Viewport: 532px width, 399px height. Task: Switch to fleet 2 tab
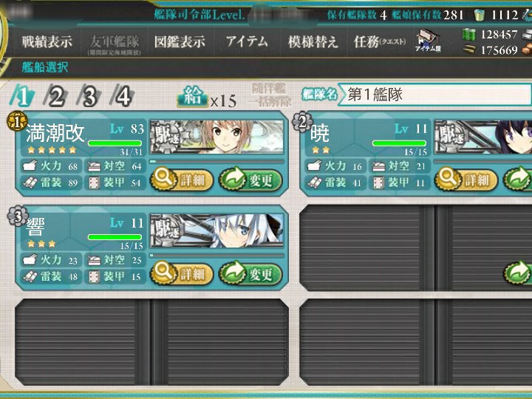(55, 96)
